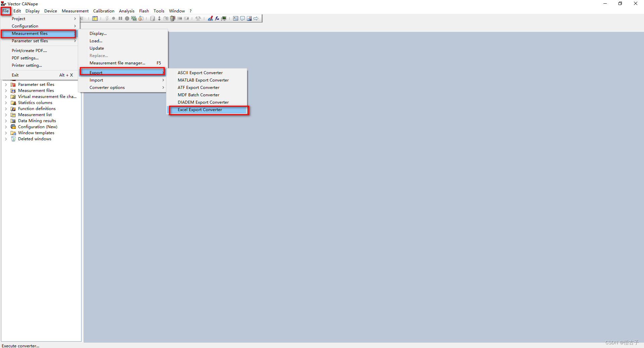
Task: Open PDF settings... from File menu
Action: click(40, 58)
